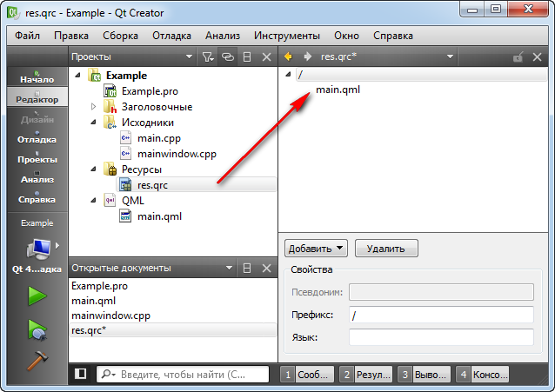Collapse the / prefix in resource editor
Image resolution: width=555 pixels, height=392 pixels.
289,74
